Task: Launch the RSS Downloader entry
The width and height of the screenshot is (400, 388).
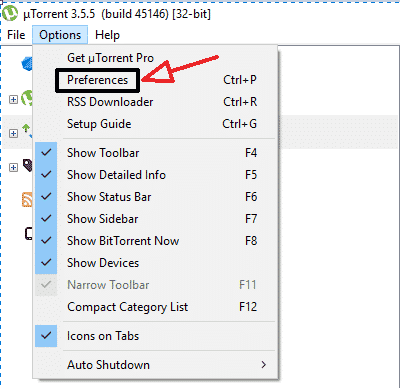Action: coord(110,102)
